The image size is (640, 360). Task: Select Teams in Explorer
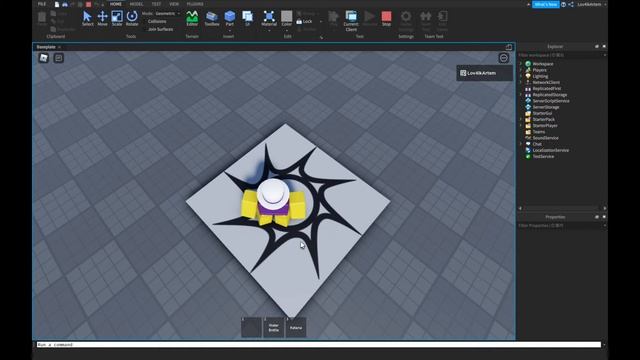click(x=538, y=132)
